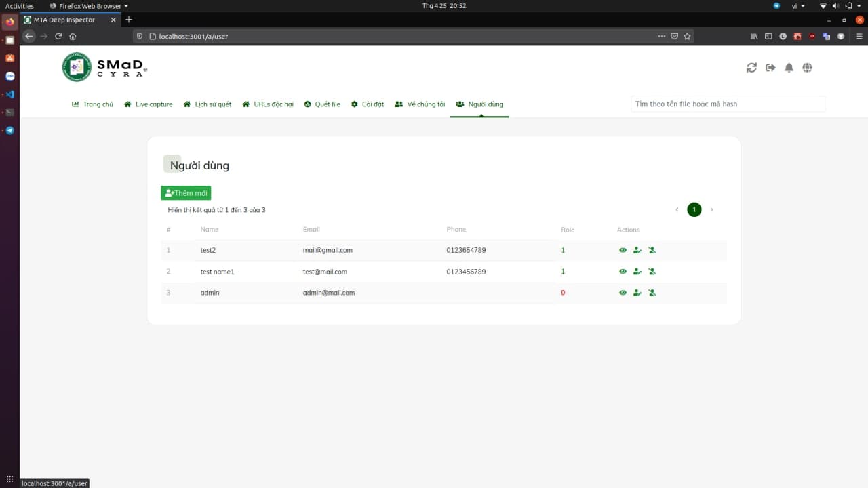Image resolution: width=868 pixels, height=488 pixels.
Task: Open the Trang chủ tab
Action: [92, 104]
